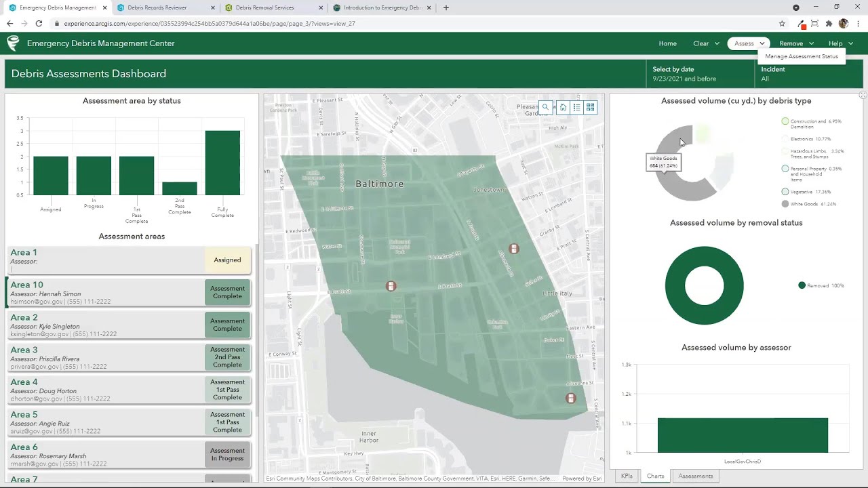Click the debris site marker near Pratt Street
Viewport: 868px width, 488px height.
(391, 286)
